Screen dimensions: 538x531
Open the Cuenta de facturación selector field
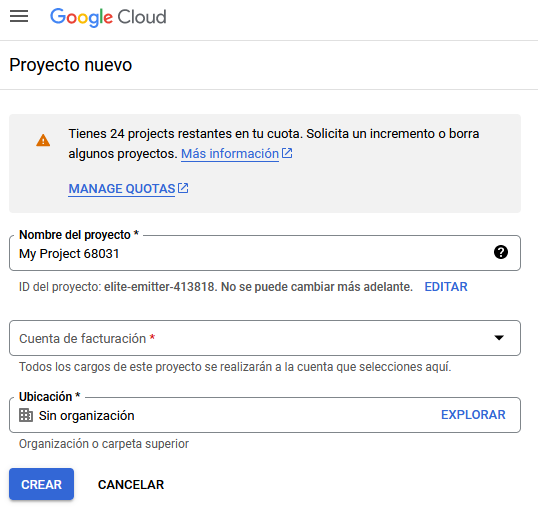pos(265,338)
